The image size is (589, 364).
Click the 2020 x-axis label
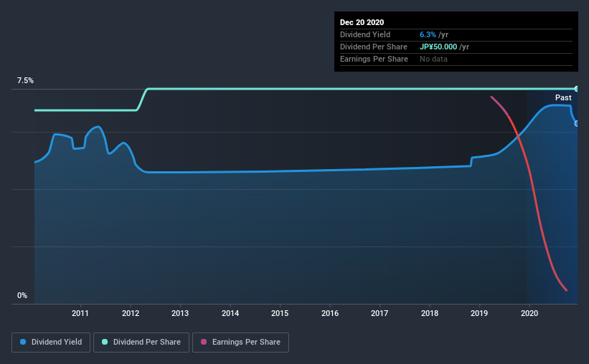pos(529,313)
